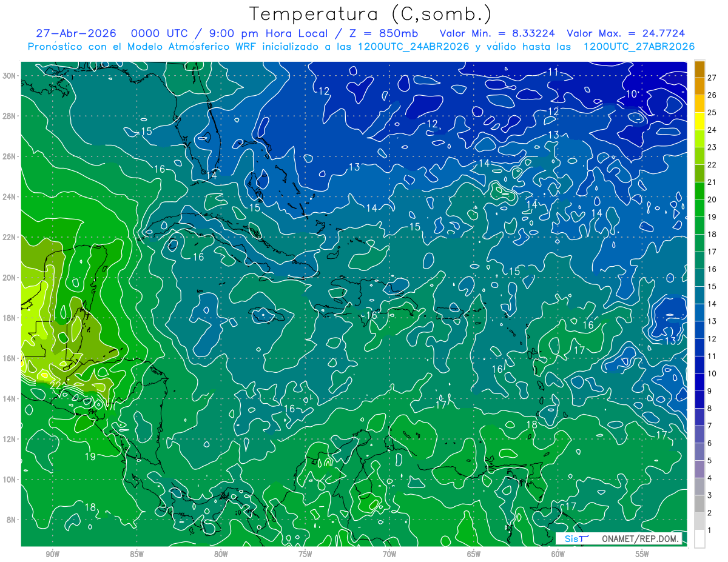Viewport: 728px width, 562px height.
Task: Click the dark blue 9 degree legend color
Action: tap(699, 391)
